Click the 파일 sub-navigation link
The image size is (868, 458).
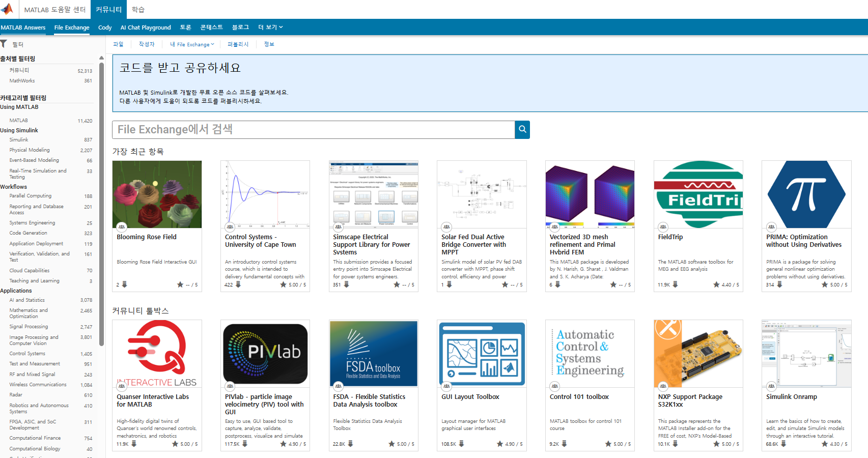(x=118, y=44)
